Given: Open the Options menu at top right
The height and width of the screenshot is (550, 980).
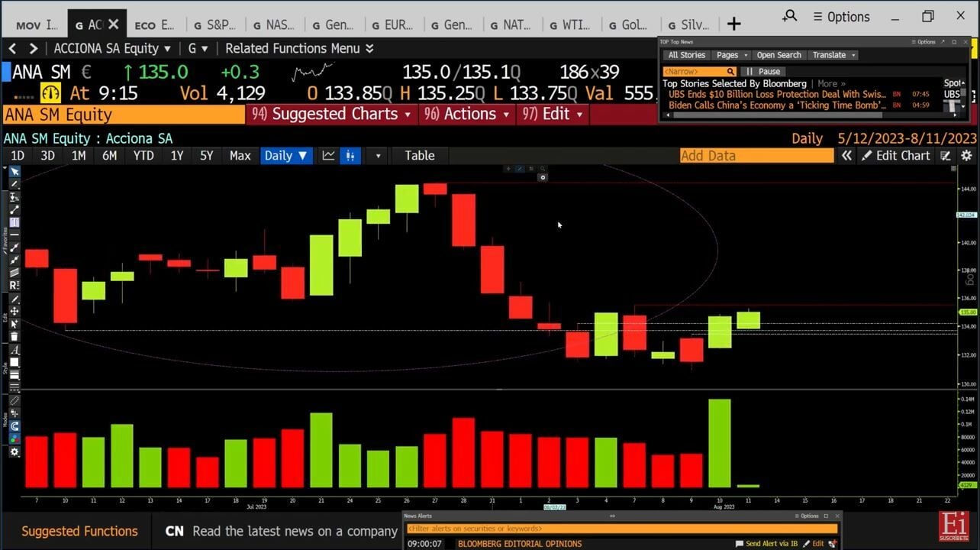Looking at the screenshot, I should point(841,17).
